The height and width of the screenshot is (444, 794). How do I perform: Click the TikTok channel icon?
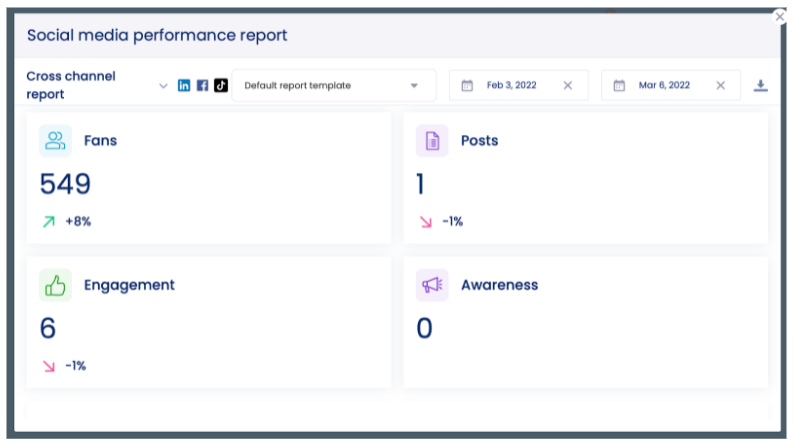[221, 85]
